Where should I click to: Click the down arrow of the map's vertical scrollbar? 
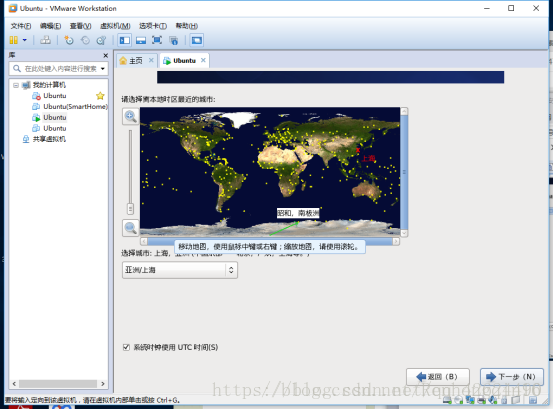point(404,233)
